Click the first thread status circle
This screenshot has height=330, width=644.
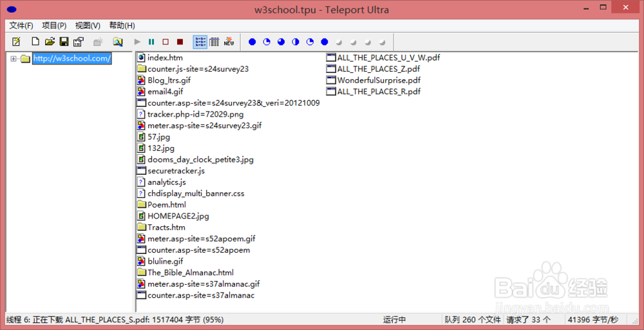pos(252,41)
